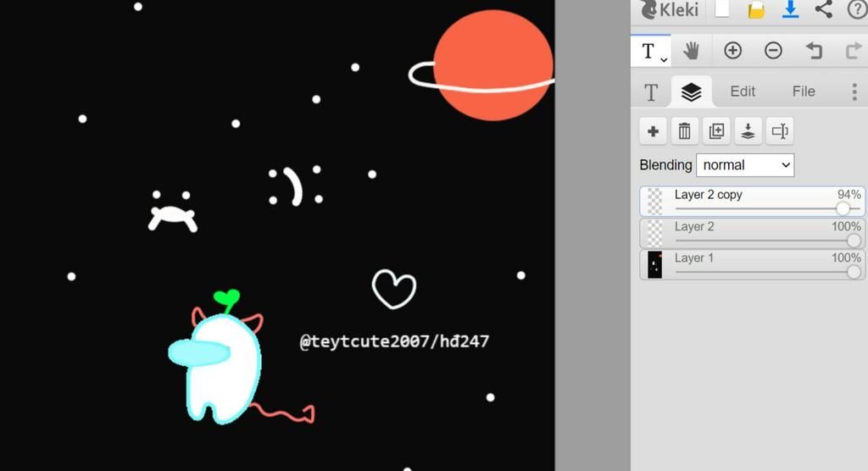Open the Edit tab
Viewport: 868px width, 471px height.
pyautogui.click(x=743, y=91)
